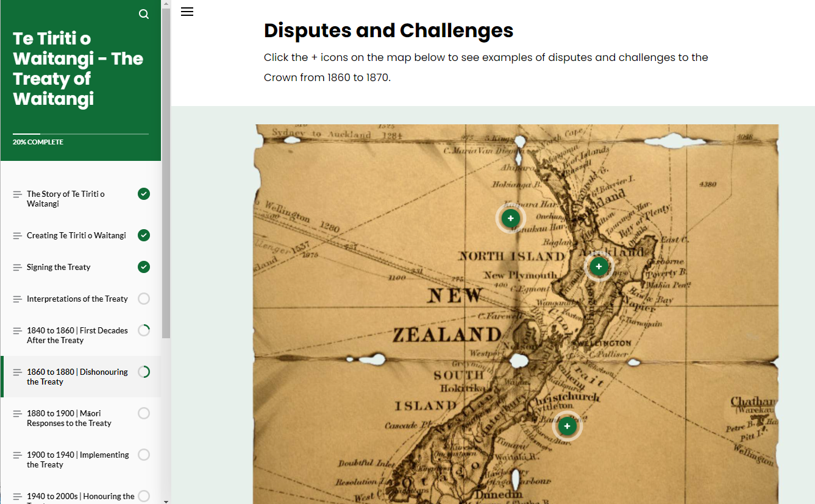Click lines icon beside 1840 to 1860
This screenshot has width=815, height=504.
tap(17, 331)
